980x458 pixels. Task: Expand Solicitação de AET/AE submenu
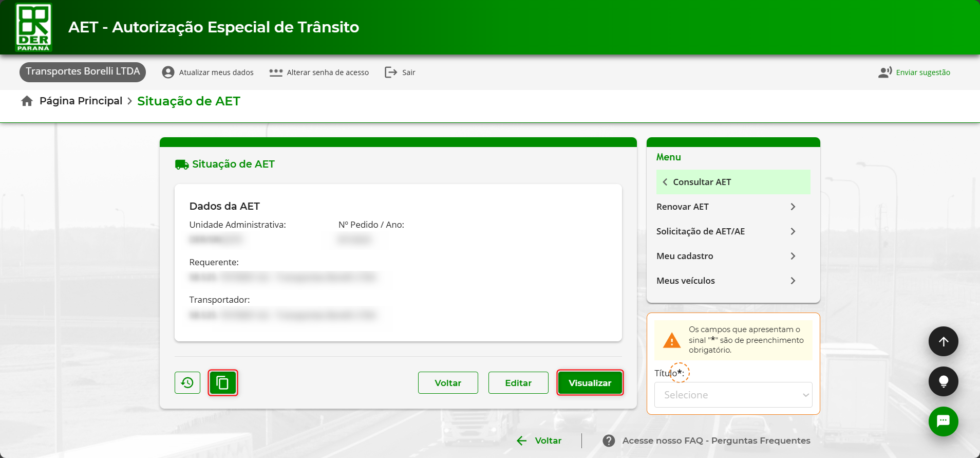tap(793, 231)
